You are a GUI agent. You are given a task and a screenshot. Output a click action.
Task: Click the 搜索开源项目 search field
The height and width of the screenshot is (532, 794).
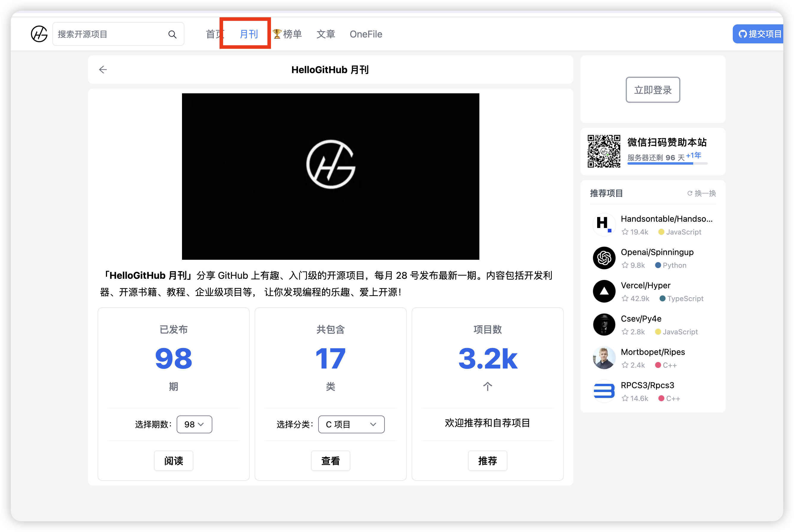tap(118, 34)
